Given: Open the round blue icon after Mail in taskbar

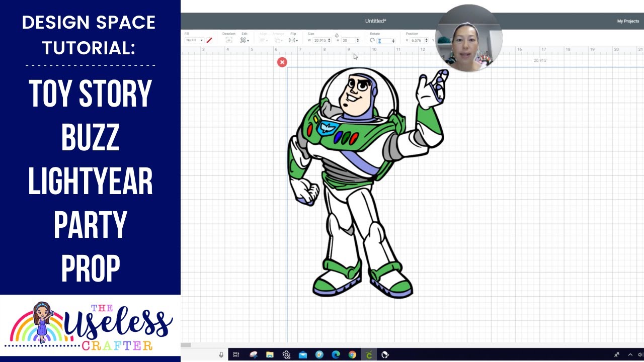Looking at the screenshot, I should pos(319,354).
